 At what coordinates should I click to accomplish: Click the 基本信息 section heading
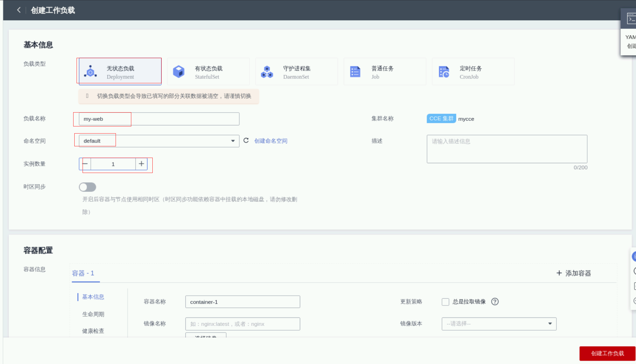38,45
